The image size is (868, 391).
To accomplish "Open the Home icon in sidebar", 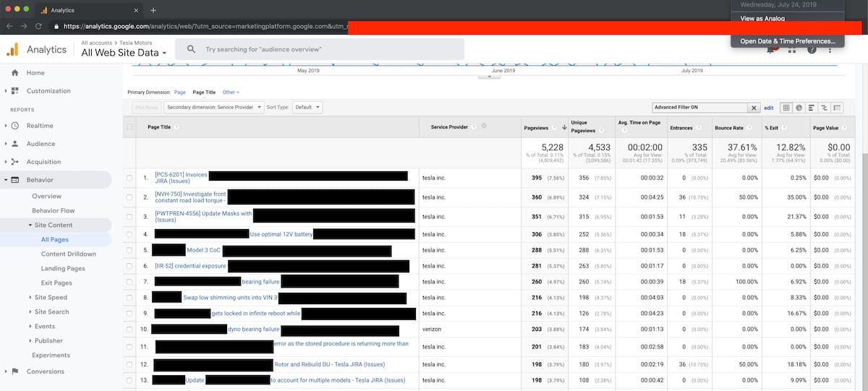I will pos(14,73).
